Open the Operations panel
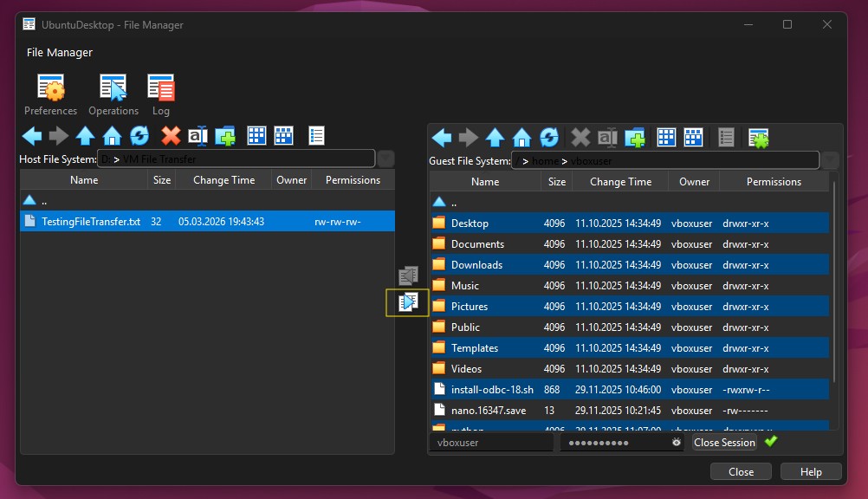 point(113,94)
